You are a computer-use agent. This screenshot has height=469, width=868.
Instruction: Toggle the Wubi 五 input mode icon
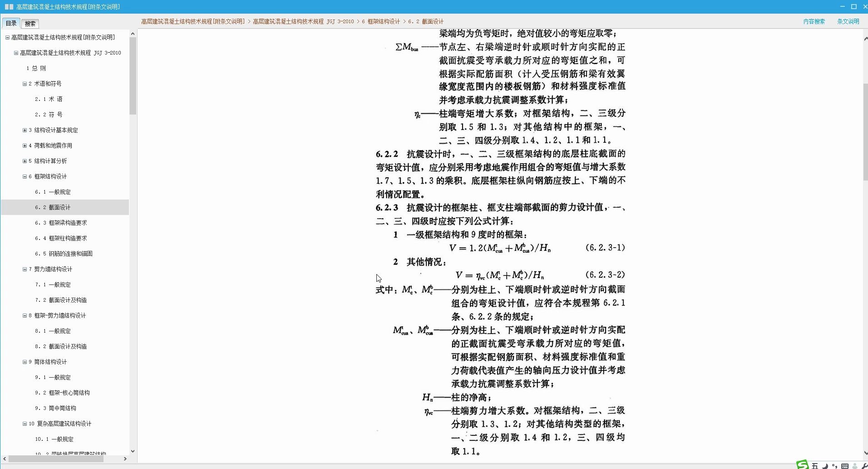(x=815, y=466)
